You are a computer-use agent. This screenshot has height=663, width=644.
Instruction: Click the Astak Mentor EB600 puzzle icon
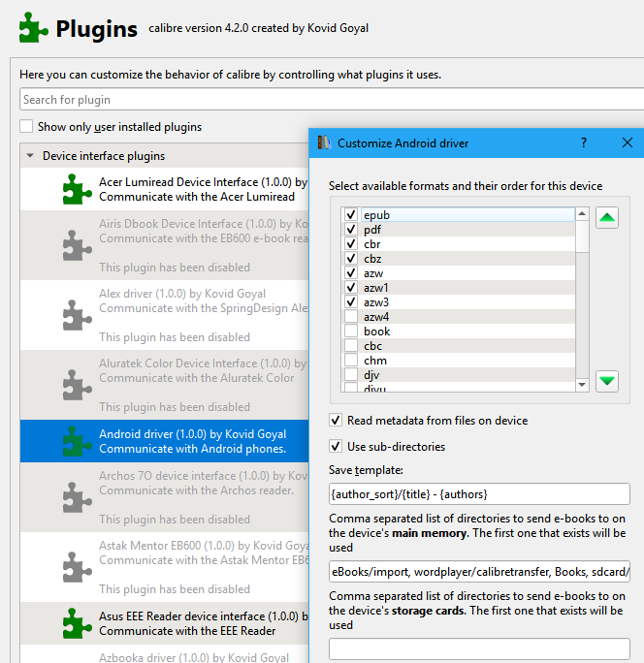pos(77,567)
